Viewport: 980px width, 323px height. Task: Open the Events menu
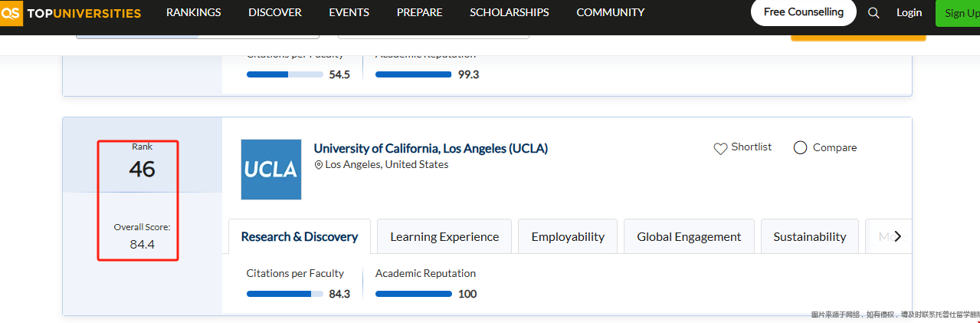tap(349, 12)
